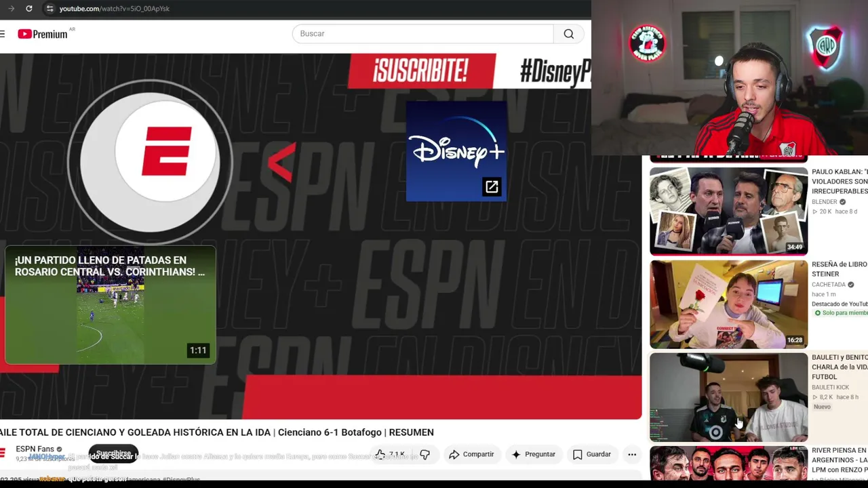Click the #DisneyPlus hashtag in the description
The height and width of the screenshot is (488, 868).
pyautogui.click(x=181, y=480)
